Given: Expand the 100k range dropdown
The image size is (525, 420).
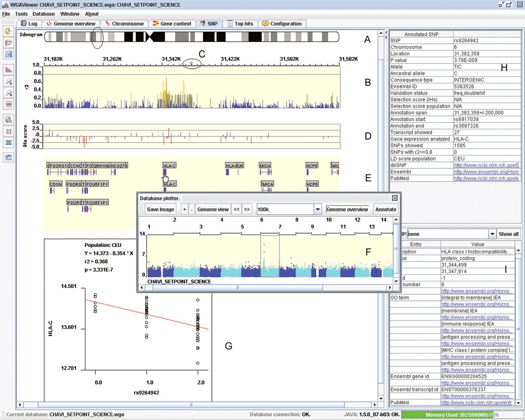Looking at the screenshot, I should 317,209.
